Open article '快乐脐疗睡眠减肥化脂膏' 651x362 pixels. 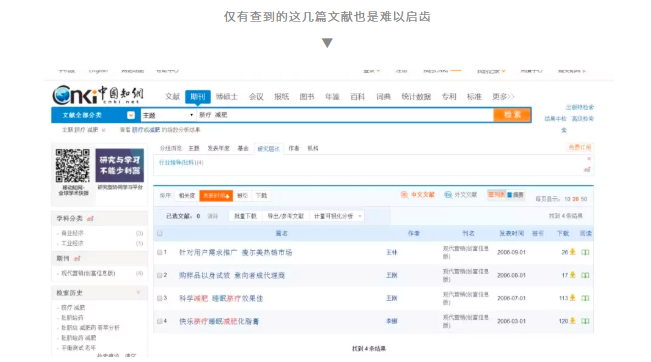pyautogui.click(x=219, y=321)
